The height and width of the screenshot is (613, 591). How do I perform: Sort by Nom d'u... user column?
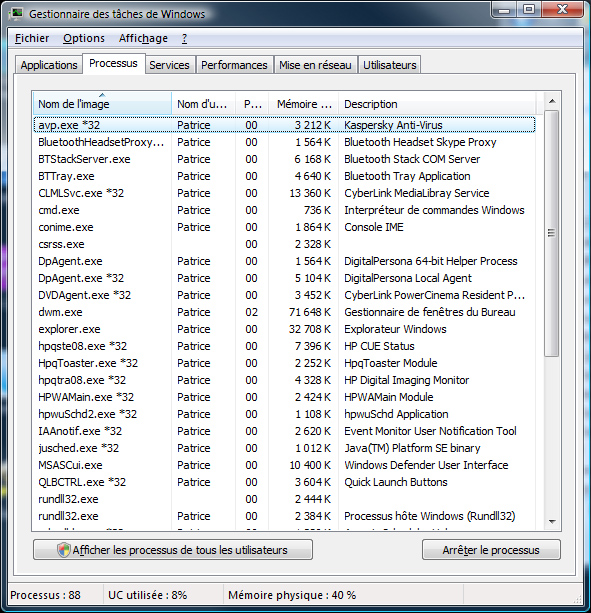(x=203, y=104)
